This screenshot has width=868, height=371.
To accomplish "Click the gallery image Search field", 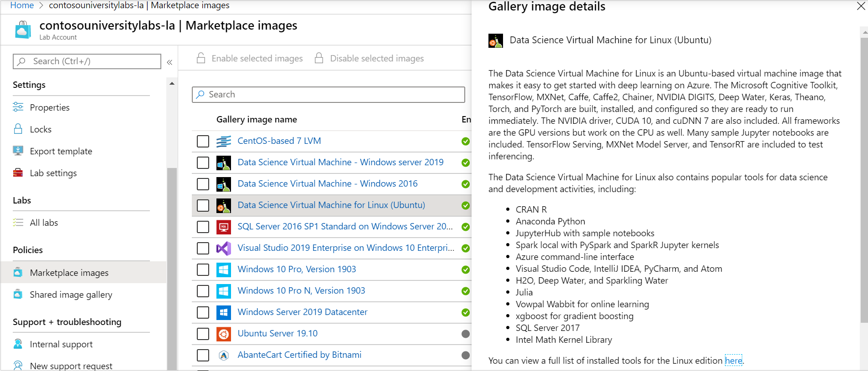I will (328, 94).
